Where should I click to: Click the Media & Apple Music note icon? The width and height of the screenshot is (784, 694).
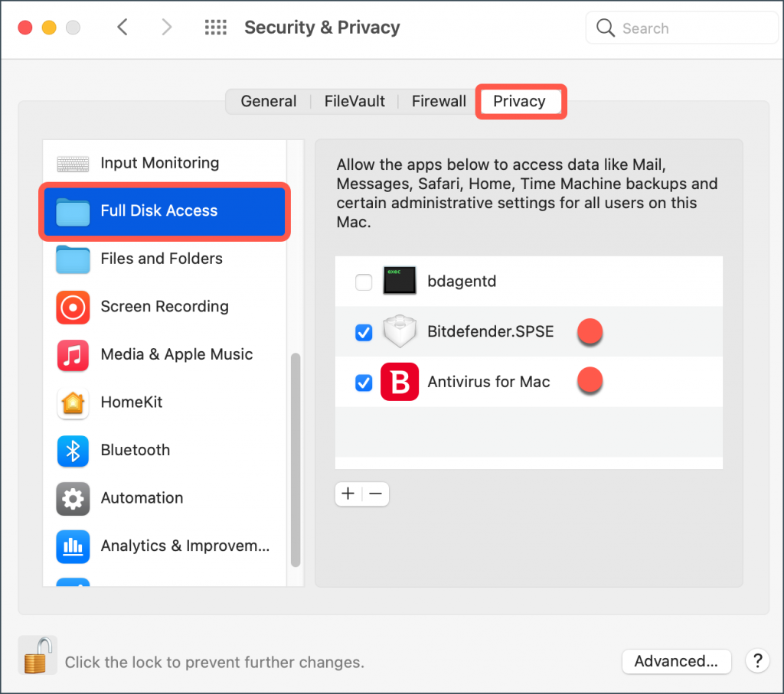pyautogui.click(x=73, y=356)
